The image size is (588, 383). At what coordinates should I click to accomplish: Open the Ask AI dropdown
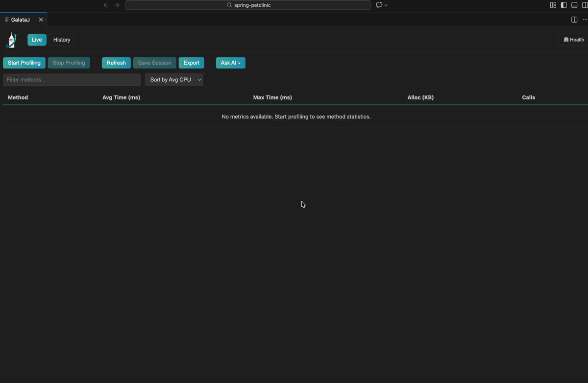point(230,63)
